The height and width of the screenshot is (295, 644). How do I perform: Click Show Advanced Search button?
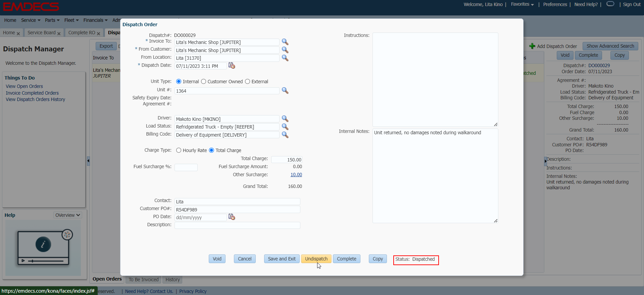[610, 46]
